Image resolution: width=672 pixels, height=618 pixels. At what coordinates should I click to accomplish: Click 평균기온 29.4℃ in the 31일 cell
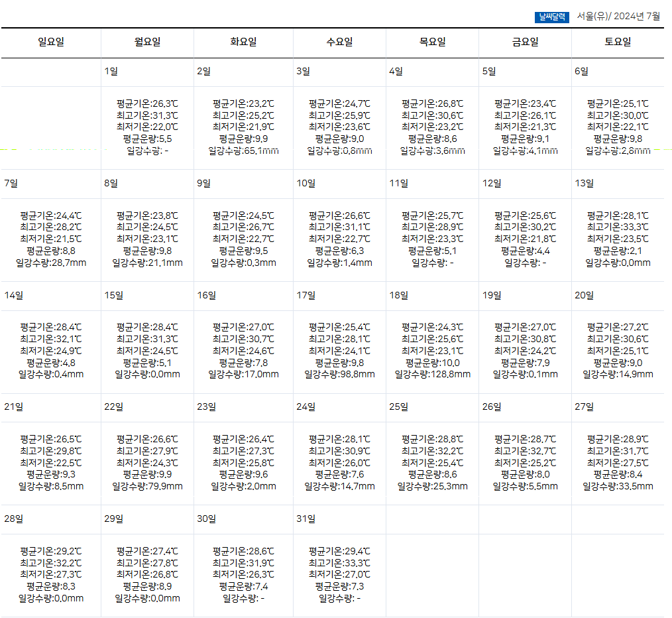tap(339, 550)
